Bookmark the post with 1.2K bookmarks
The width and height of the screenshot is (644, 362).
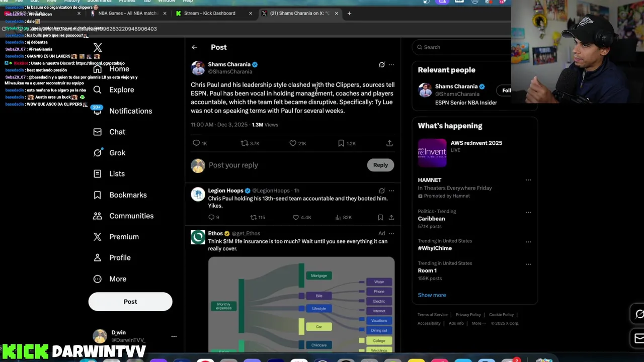coord(347,143)
